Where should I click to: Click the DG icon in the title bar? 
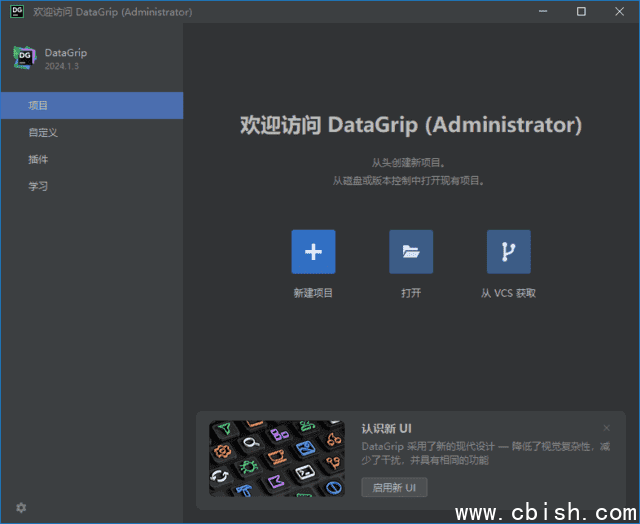click(x=17, y=11)
